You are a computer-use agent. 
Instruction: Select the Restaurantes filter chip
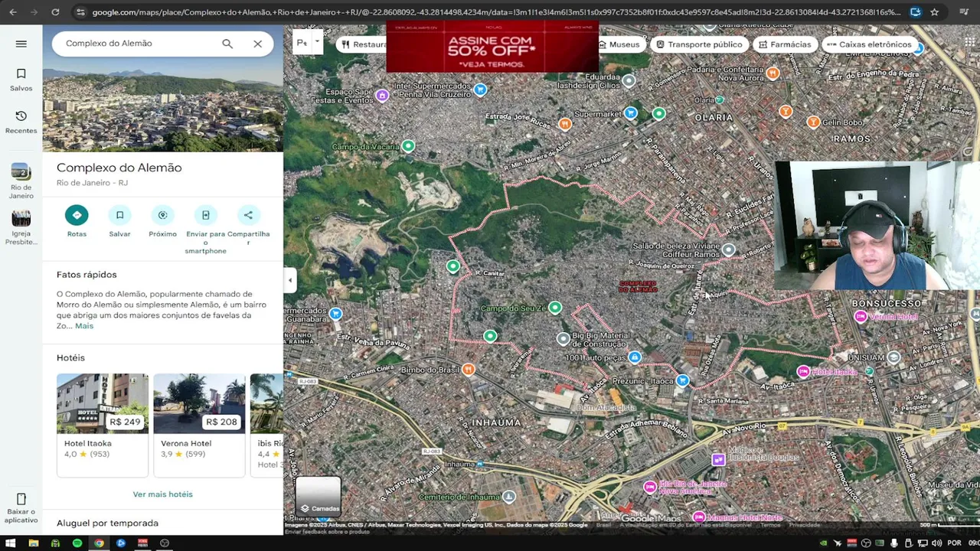click(x=363, y=44)
